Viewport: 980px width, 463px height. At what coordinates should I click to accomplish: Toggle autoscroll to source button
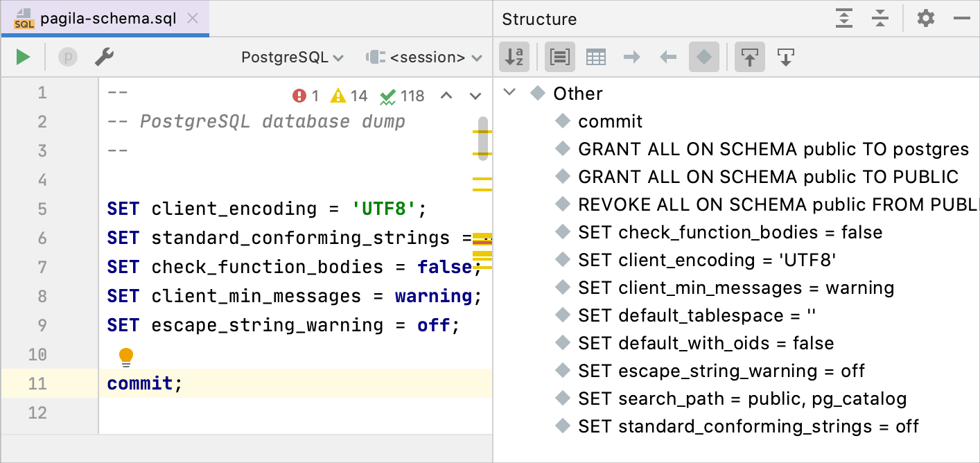(x=750, y=57)
